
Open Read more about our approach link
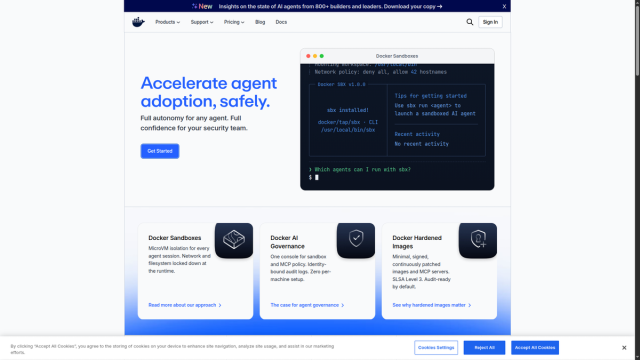(185, 305)
